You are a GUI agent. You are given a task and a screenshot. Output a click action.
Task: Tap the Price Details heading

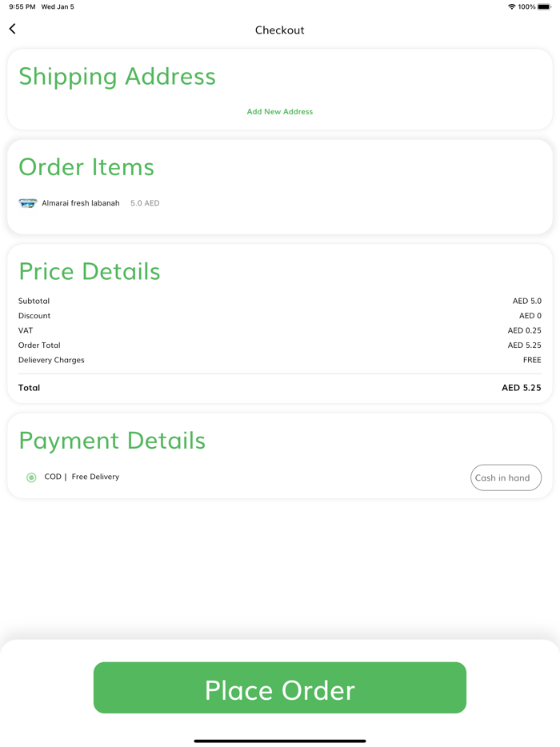(90, 271)
